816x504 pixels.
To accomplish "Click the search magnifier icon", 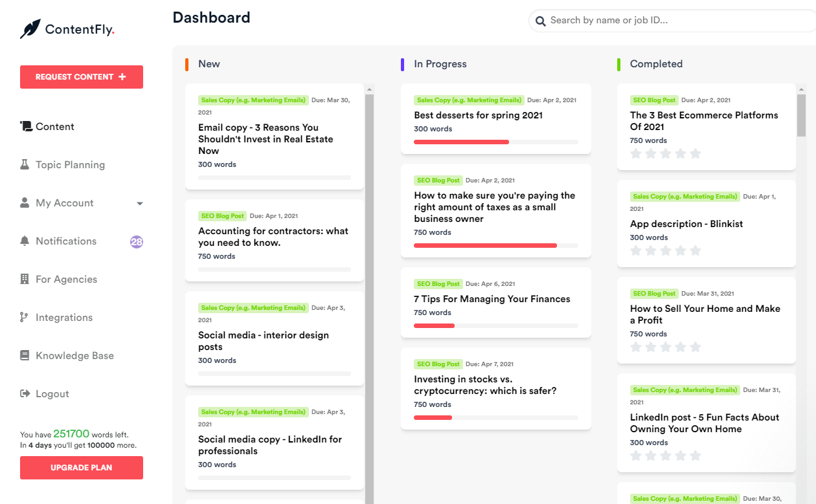I will [x=540, y=21].
